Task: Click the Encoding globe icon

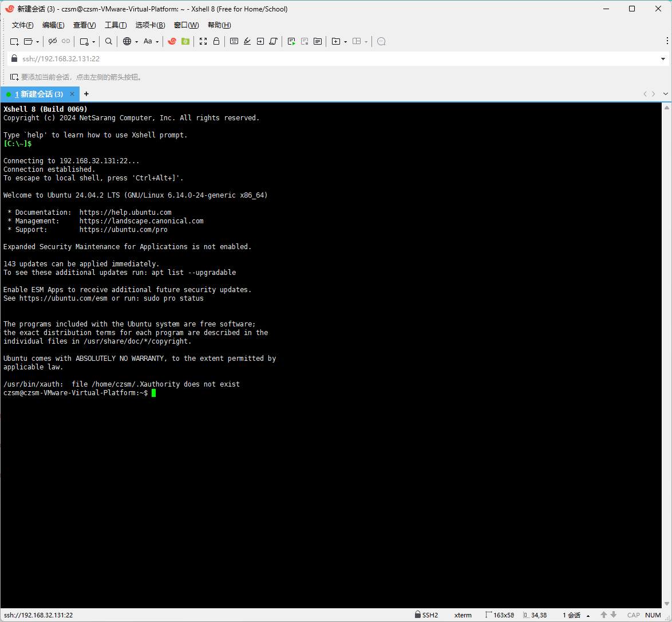Action: 127,41
